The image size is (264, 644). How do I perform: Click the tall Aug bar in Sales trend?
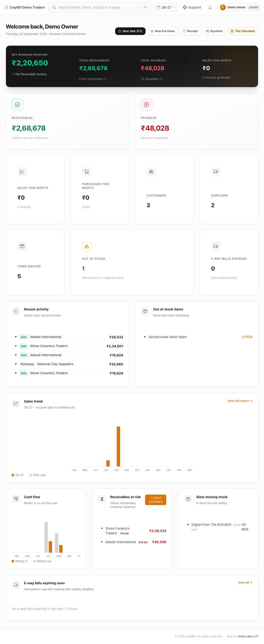(118, 447)
